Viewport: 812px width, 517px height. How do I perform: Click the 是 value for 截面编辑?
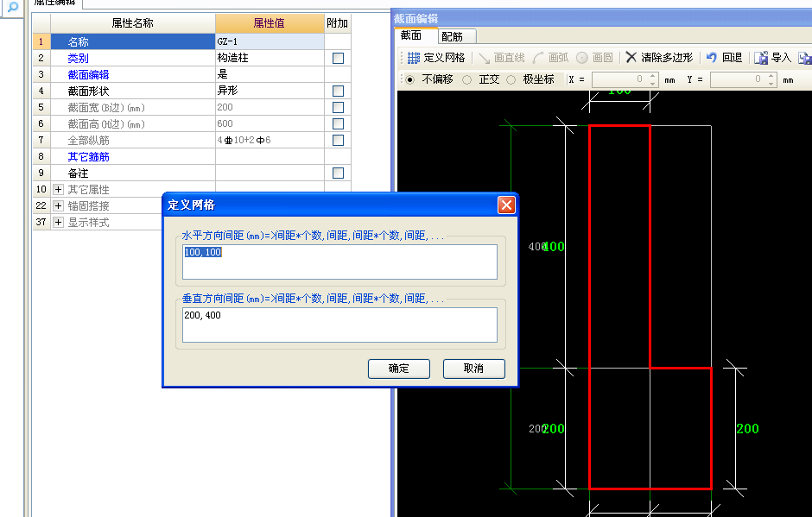coord(270,74)
